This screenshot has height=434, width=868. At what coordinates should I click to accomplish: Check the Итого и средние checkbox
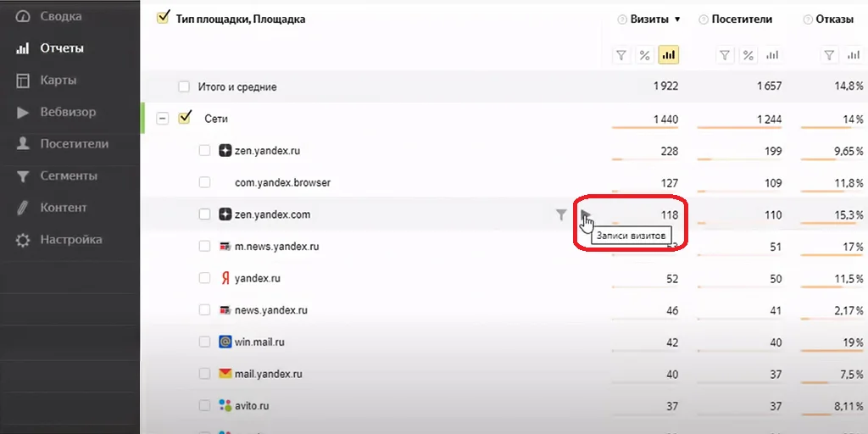[x=184, y=87]
